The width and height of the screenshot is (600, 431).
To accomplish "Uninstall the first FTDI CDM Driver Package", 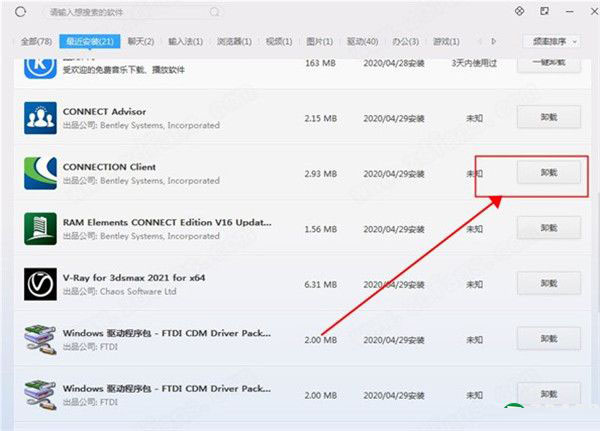I will (549, 339).
